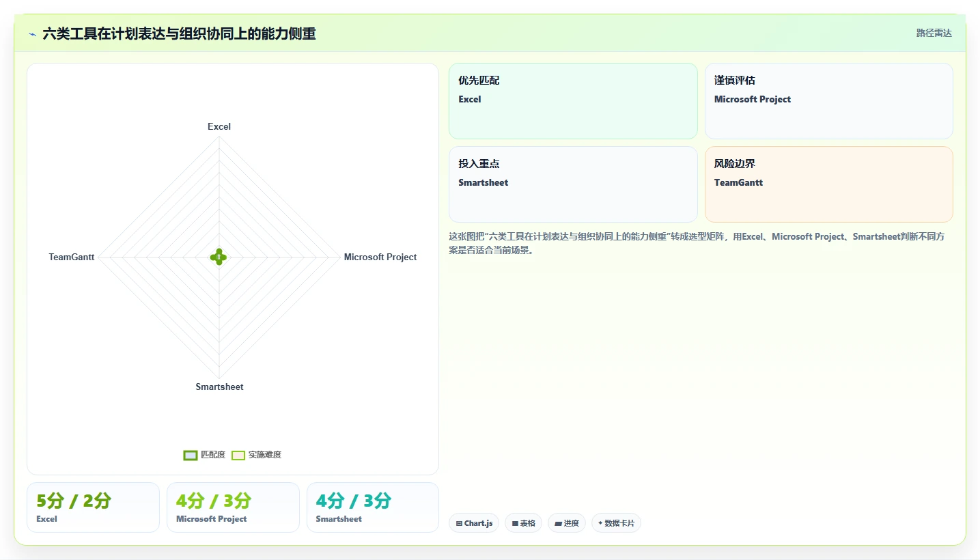Select the 4分 / 3分 Smartsheet score card

point(373,507)
